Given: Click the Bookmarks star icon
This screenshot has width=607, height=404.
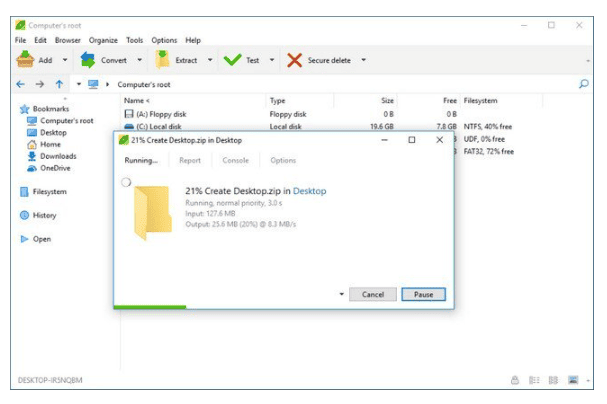Looking at the screenshot, I should [24, 109].
